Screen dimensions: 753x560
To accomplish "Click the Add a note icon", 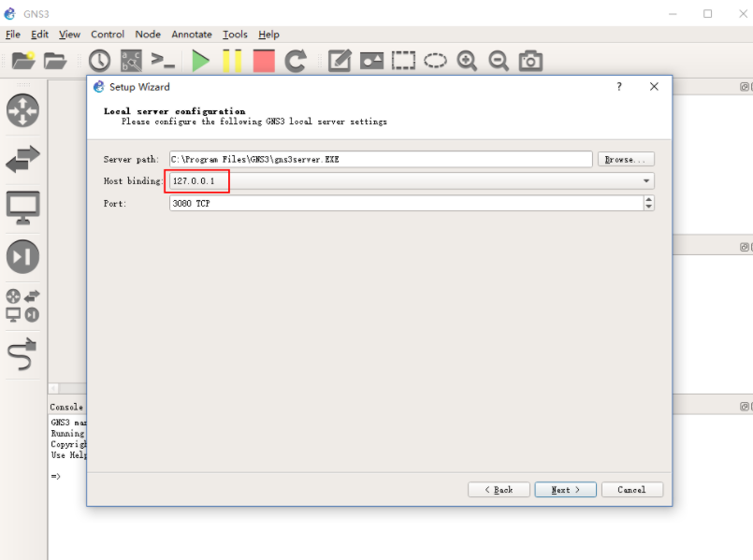I will [x=340, y=61].
